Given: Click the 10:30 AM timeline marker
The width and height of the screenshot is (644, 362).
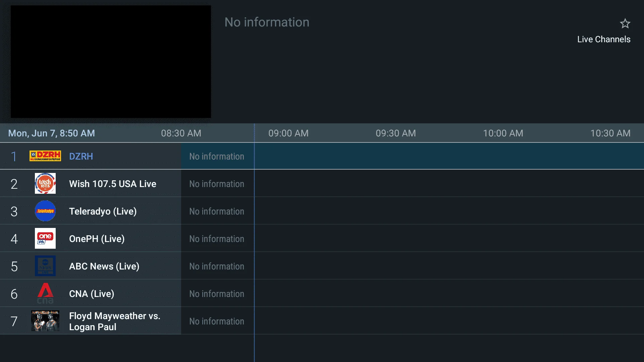Looking at the screenshot, I should [610, 133].
